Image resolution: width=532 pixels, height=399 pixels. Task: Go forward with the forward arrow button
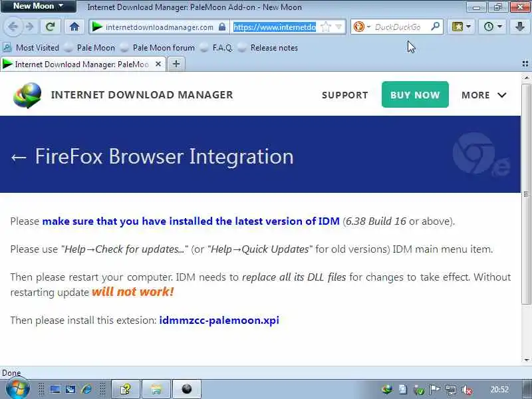click(x=30, y=27)
